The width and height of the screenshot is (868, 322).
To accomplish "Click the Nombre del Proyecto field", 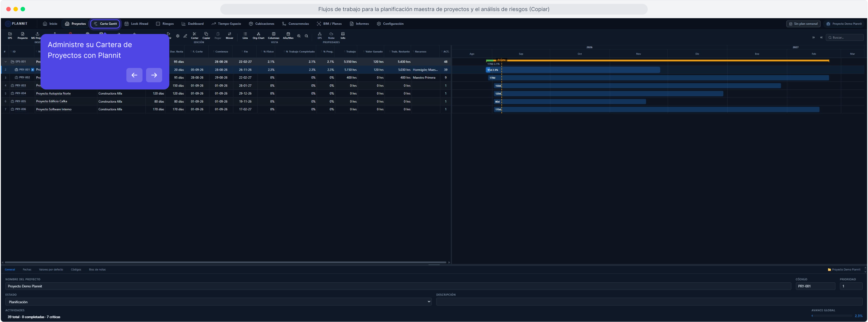I will (x=398, y=286).
